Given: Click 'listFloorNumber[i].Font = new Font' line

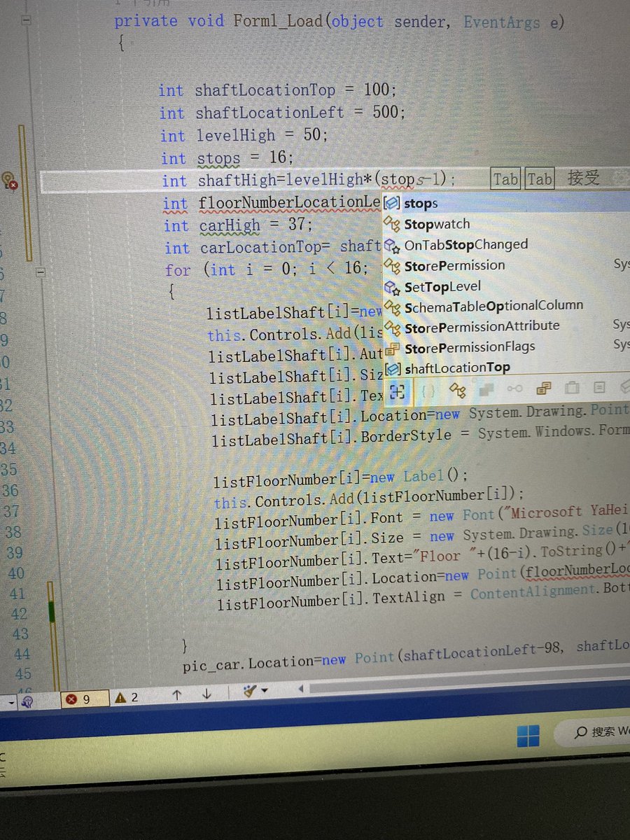Looking at the screenshot, I should (x=421, y=518).
